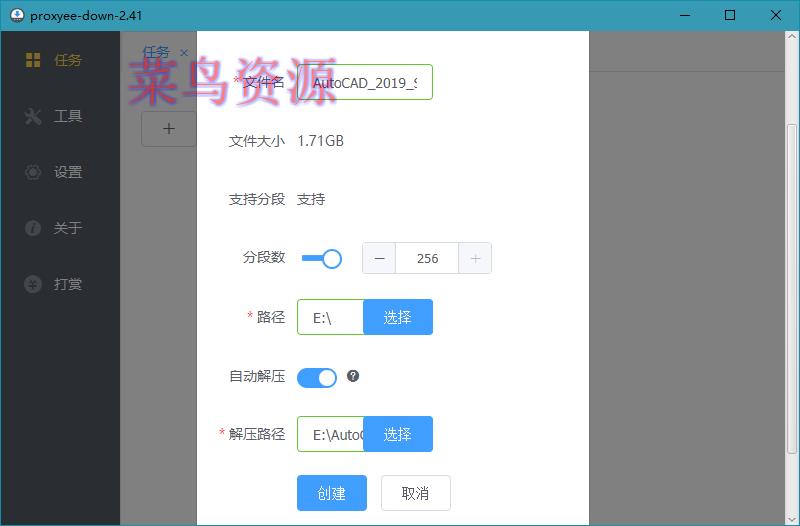Click the 分段数 number field showing 256
Viewport: 800px width, 526px height.
[x=427, y=258]
